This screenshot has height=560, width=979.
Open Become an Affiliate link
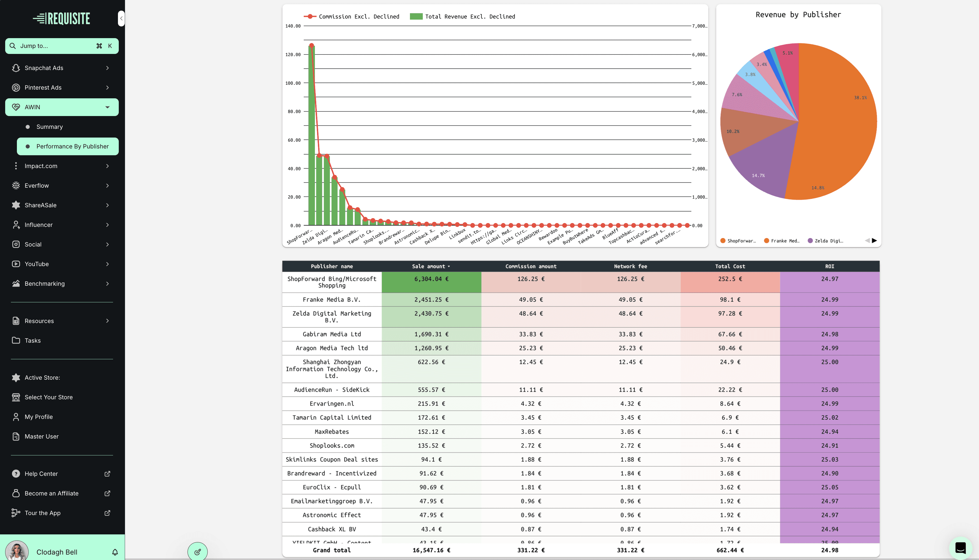pos(107,493)
